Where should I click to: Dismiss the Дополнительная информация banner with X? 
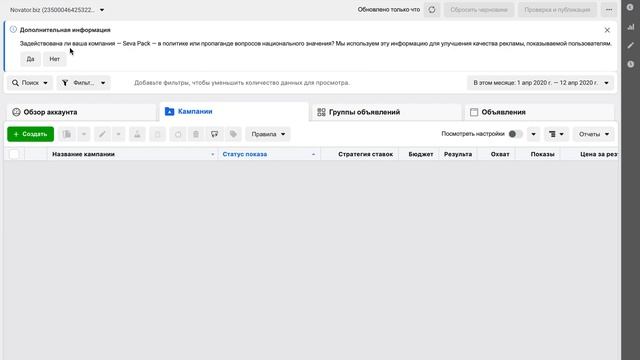click(x=607, y=30)
